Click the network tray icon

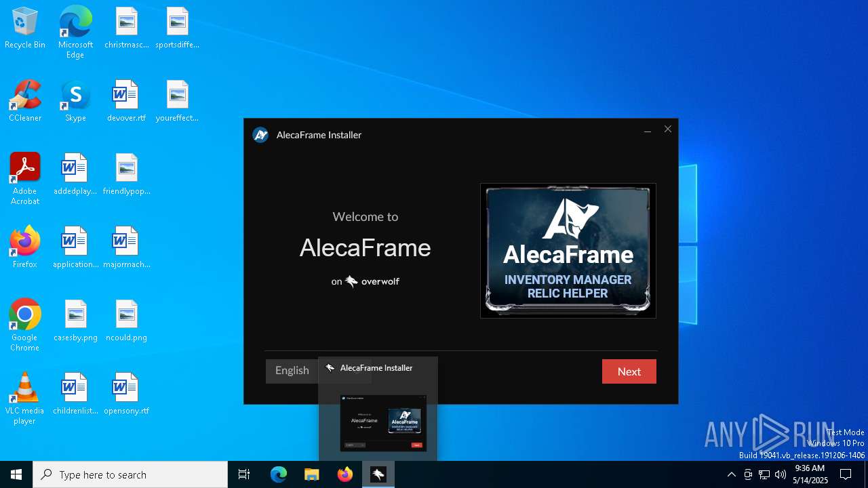click(764, 474)
